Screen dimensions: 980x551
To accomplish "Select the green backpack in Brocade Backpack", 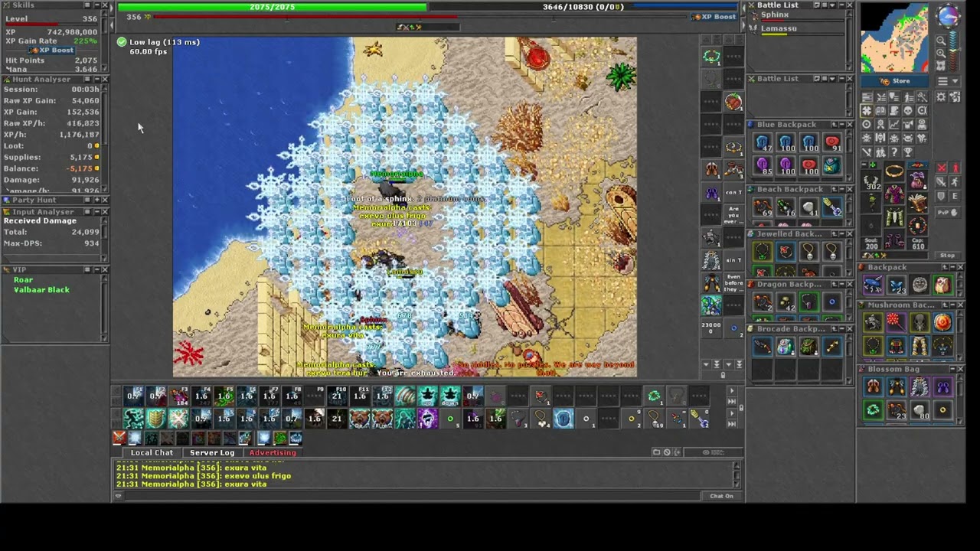I will coord(808,347).
